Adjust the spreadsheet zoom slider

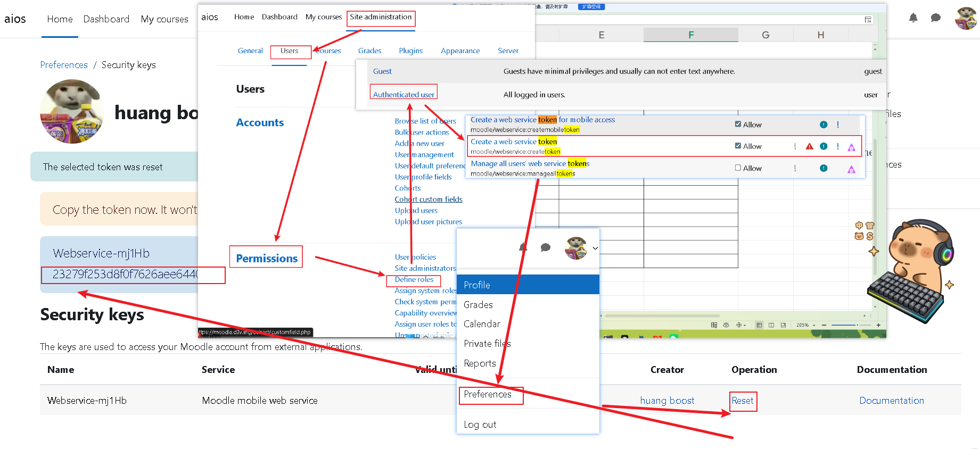[x=857, y=325]
